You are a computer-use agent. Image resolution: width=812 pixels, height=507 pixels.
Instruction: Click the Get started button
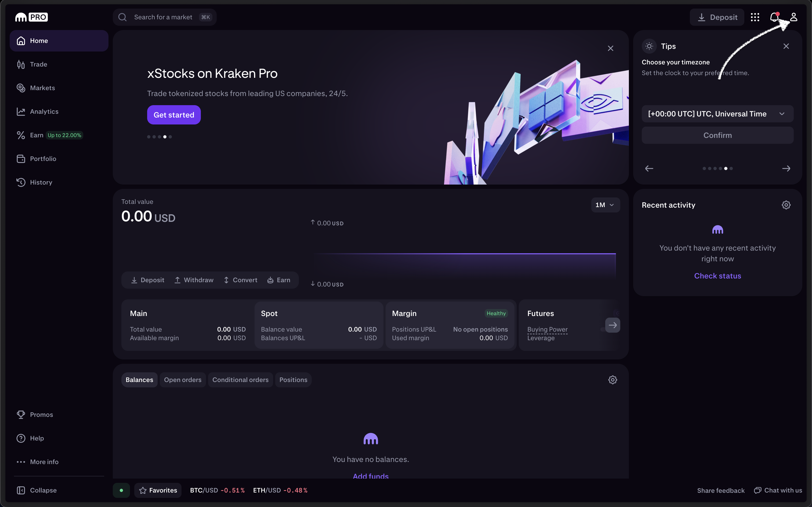tap(174, 115)
